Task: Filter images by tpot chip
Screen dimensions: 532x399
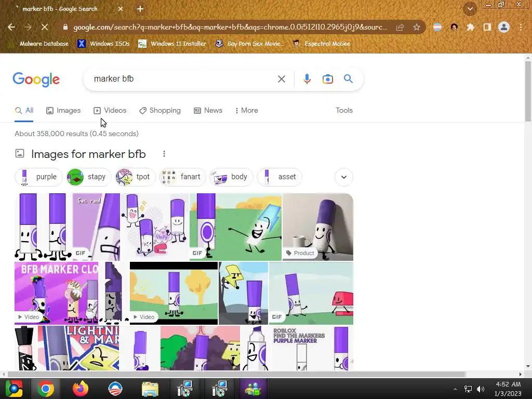Action: pyautogui.click(x=135, y=177)
